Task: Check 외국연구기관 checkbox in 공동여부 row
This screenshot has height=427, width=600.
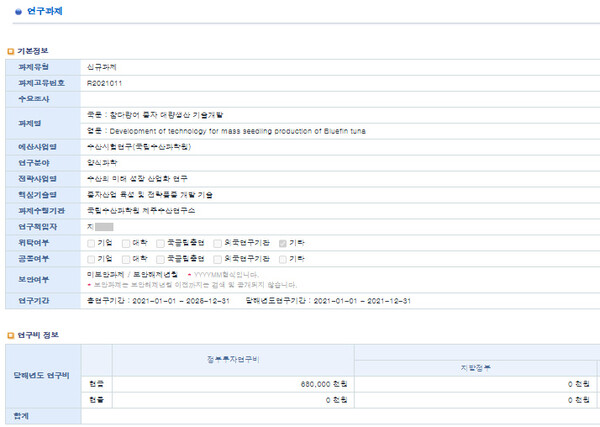Action: pyautogui.click(x=217, y=259)
